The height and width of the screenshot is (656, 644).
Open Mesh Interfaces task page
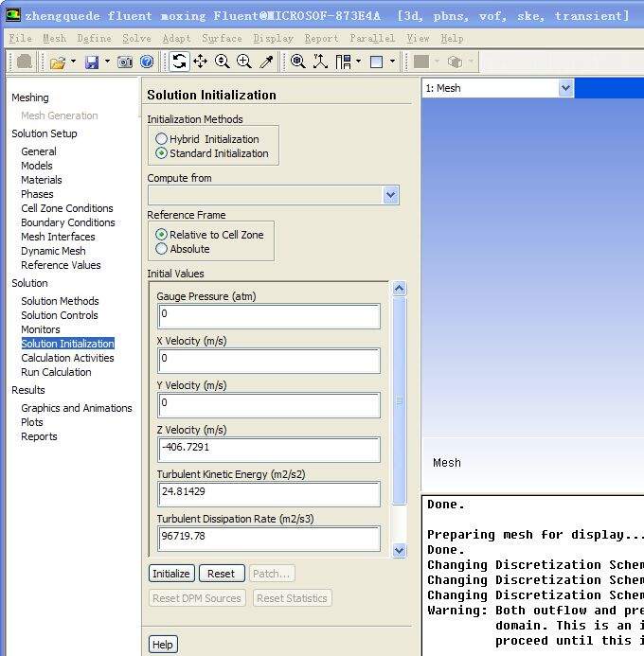click(x=58, y=237)
